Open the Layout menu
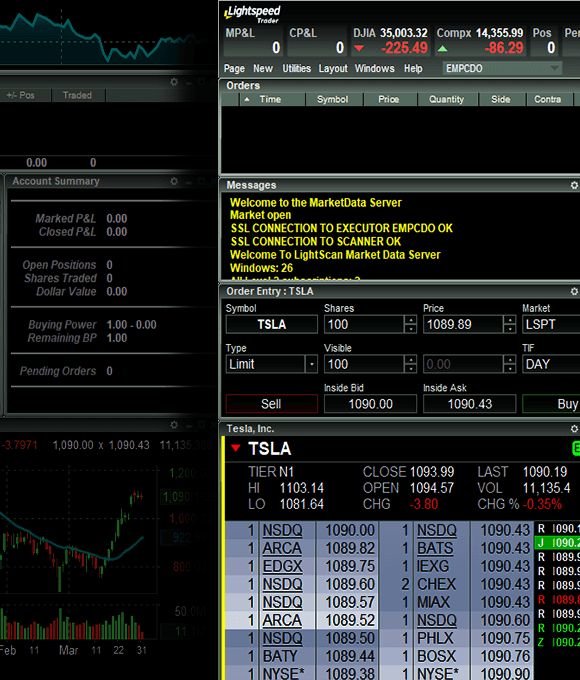Viewport: 580px width, 680px height. click(x=333, y=69)
